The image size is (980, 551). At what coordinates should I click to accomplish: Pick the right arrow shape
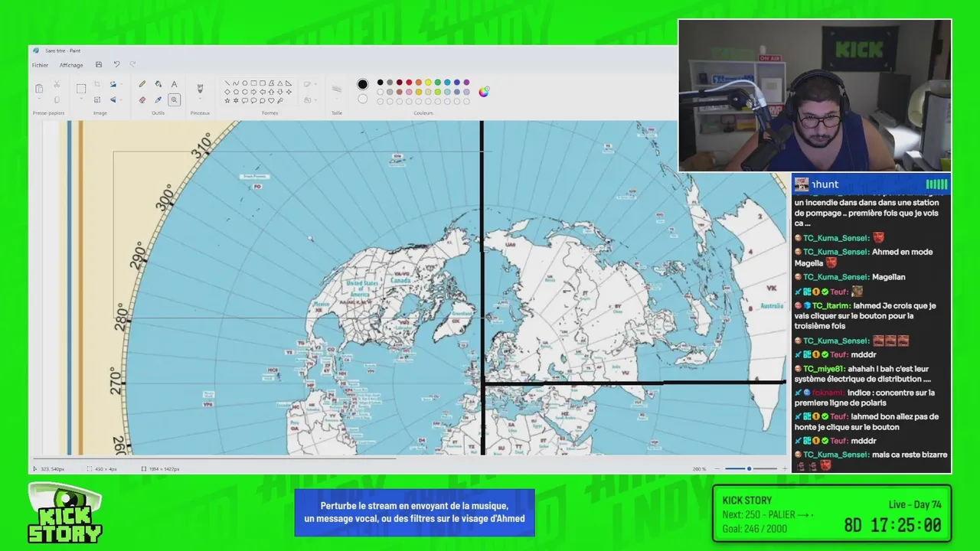point(253,92)
